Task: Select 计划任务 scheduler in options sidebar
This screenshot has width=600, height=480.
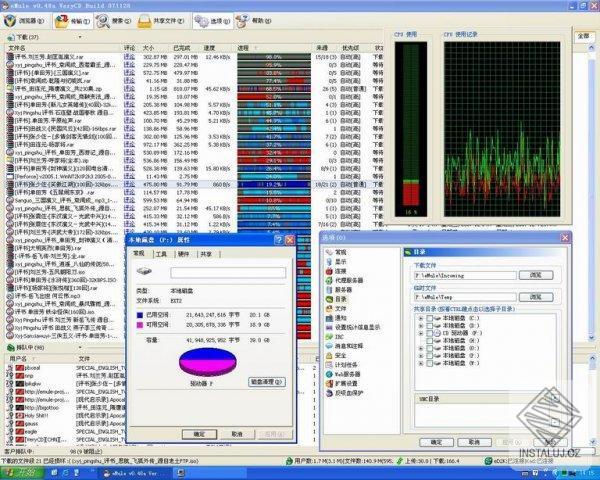Action: (342, 365)
